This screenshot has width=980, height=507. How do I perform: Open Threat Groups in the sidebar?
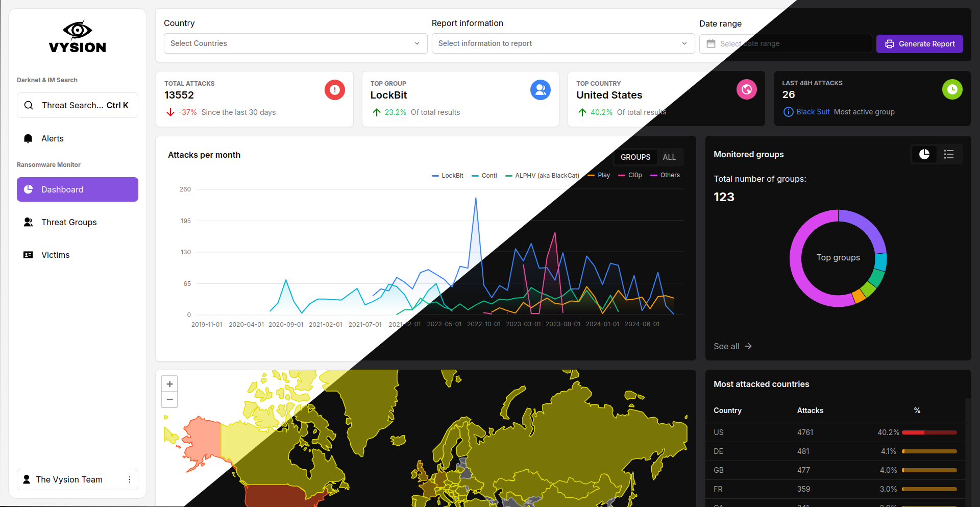point(69,222)
